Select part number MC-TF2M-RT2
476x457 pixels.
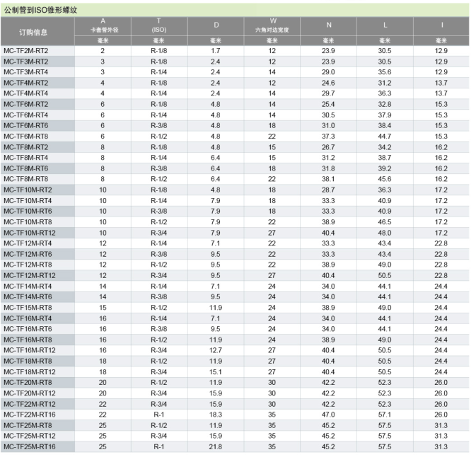tap(26, 51)
